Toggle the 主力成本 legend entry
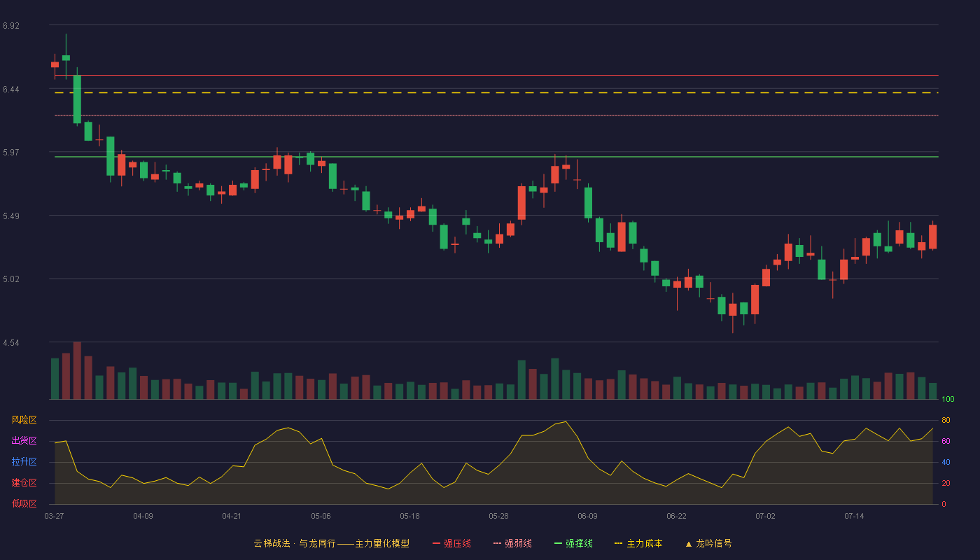The image size is (980, 560). (x=638, y=543)
